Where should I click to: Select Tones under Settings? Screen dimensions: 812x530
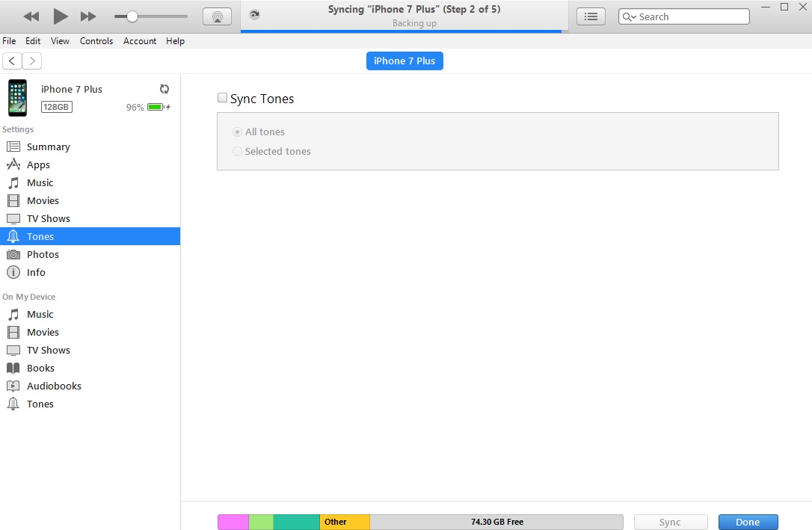90,236
